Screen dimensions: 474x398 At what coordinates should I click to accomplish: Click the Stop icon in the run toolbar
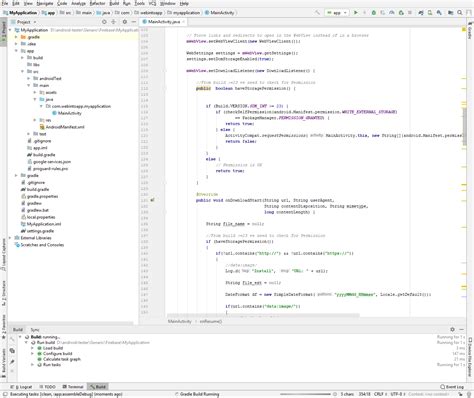410,13
